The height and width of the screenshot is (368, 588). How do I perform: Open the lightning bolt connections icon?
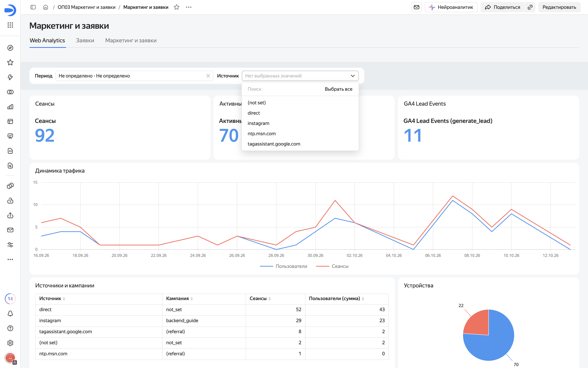point(10,77)
